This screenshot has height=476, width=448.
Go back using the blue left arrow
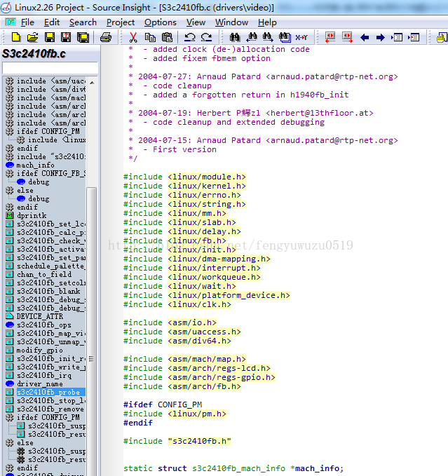click(x=365, y=38)
